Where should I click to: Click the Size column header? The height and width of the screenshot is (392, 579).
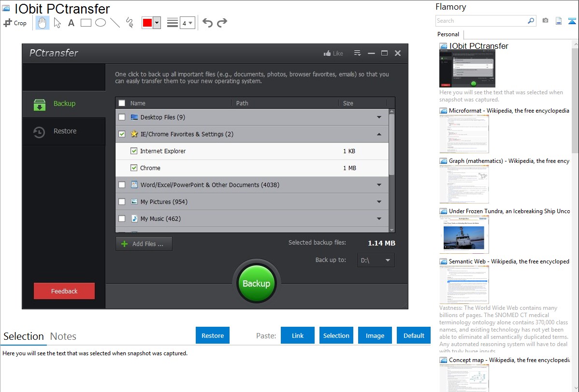(348, 103)
